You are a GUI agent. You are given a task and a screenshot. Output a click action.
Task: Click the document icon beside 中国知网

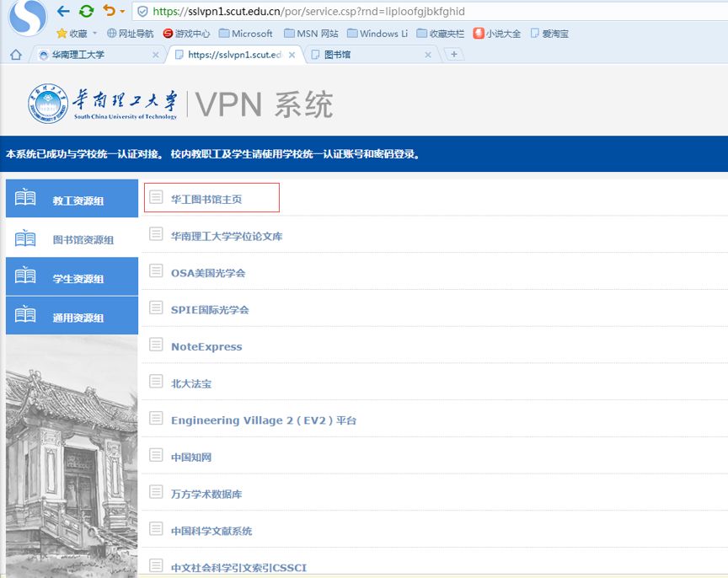[156, 454]
